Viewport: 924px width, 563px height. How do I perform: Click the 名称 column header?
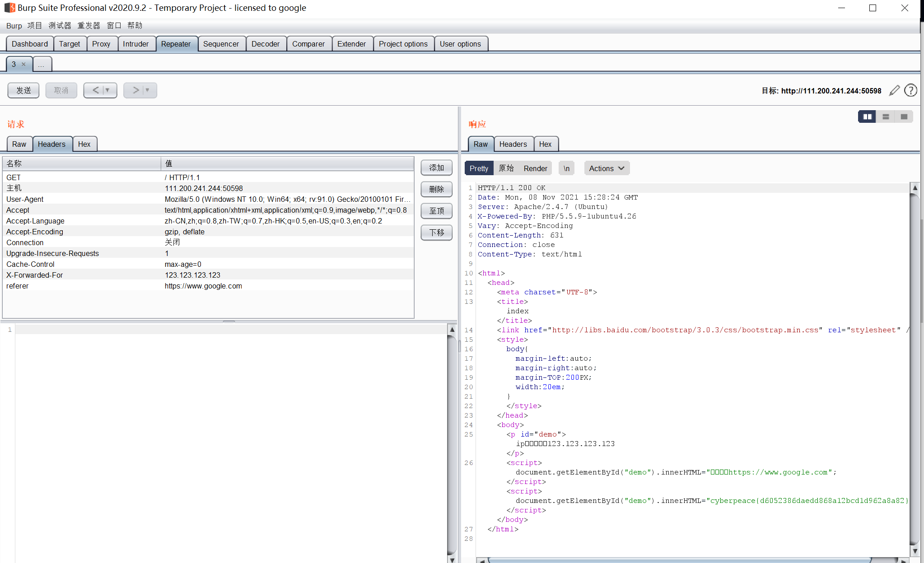(x=82, y=163)
